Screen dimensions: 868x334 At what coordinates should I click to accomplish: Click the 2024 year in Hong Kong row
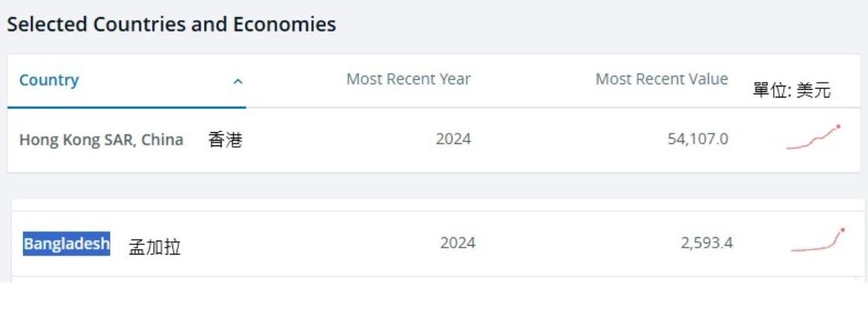(x=453, y=139)
